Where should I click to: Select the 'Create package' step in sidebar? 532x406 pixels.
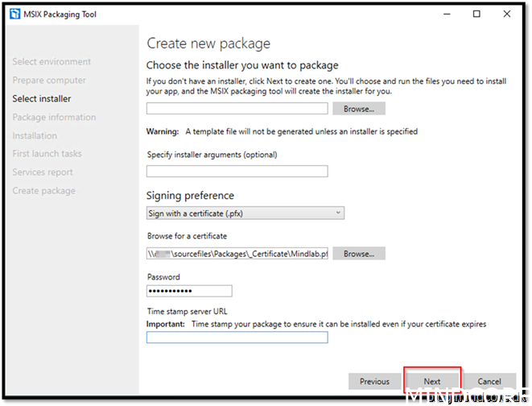(44, 191)
